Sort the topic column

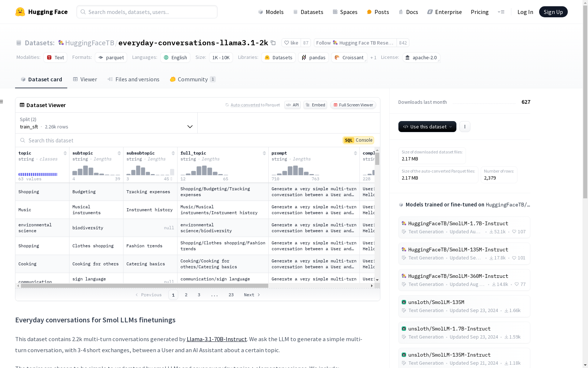(65, 153)
